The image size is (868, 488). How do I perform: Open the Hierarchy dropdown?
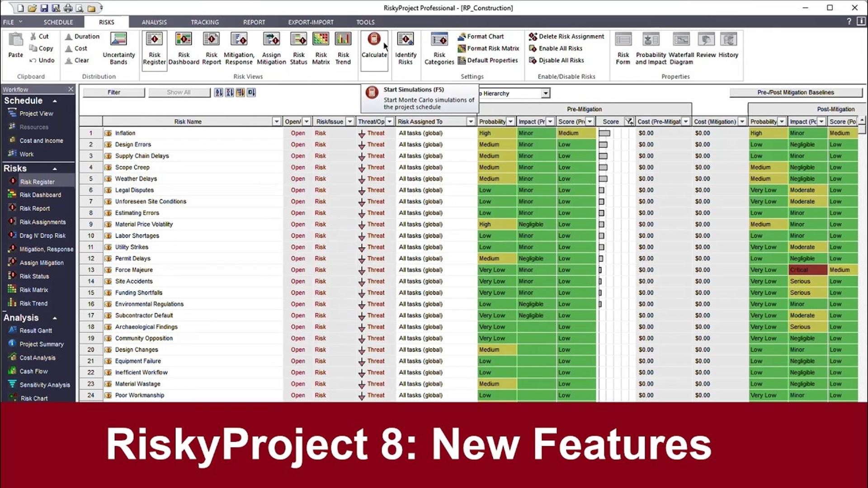pyautogui.click(x=546, y=94)
